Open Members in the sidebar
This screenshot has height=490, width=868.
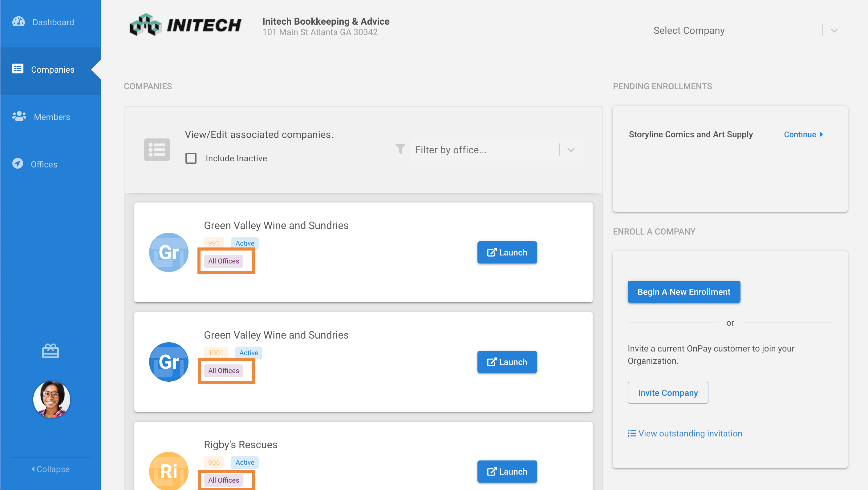pyautogui.click(x=51, y=117)
